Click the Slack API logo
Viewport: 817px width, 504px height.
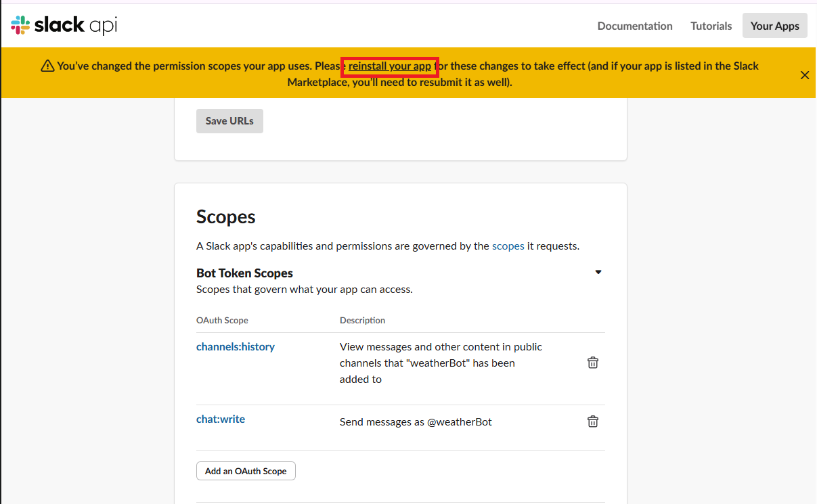pyautogui.click(x=64, y=26)
